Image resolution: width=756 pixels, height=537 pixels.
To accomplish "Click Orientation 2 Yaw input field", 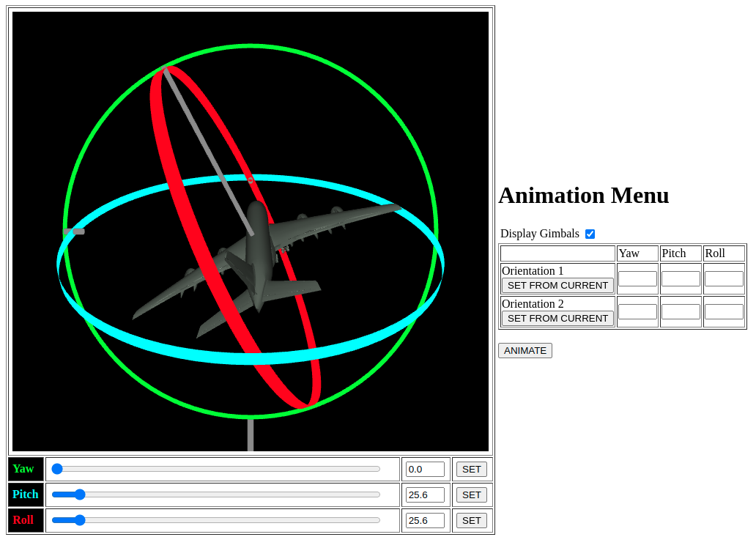I will [637, 311].
